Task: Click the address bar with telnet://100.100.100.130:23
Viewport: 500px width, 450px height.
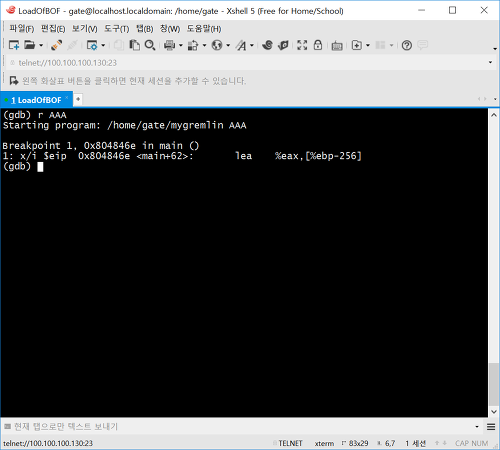Action: [247, 63]
